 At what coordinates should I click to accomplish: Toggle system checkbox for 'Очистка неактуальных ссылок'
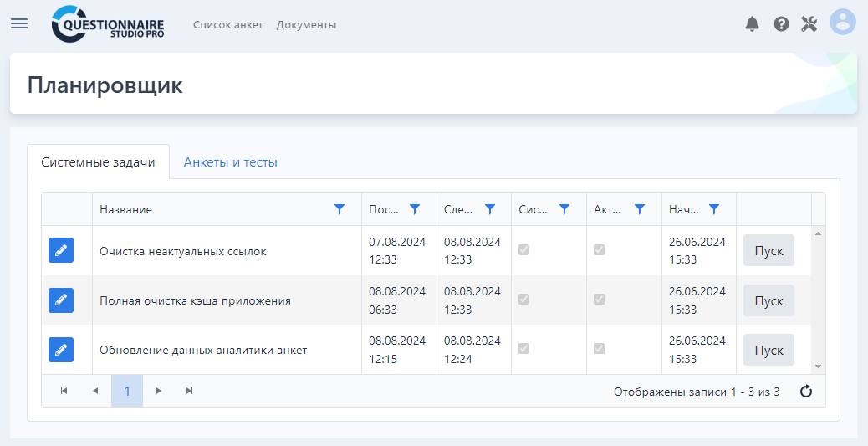[x=524, y=249]
